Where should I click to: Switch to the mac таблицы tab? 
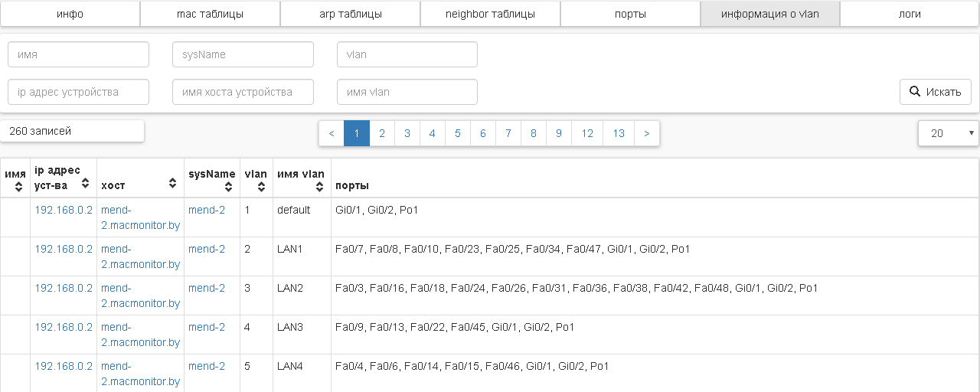pyautogui.click(x=210, y=14)
